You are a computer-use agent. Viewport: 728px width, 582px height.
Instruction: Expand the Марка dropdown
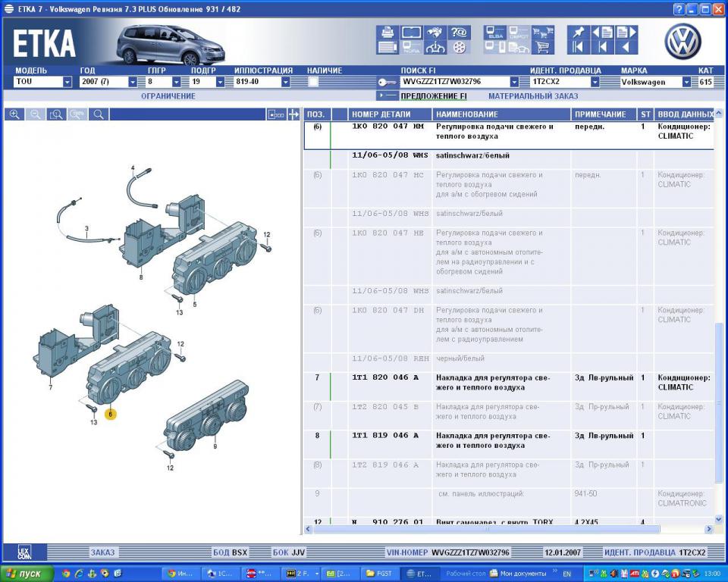686,82
